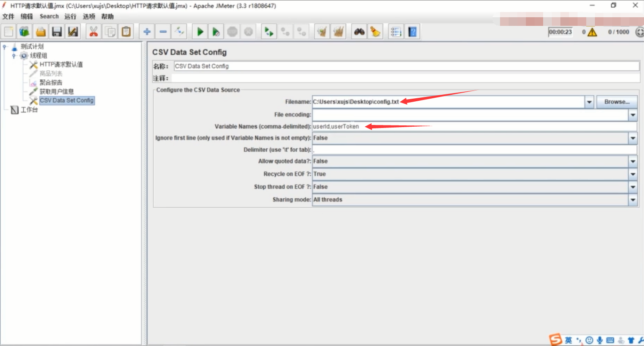The width and height of the screenshot is (644, 346).
Task: Click the Paste clipboard icon
Action: coord(126,31)
